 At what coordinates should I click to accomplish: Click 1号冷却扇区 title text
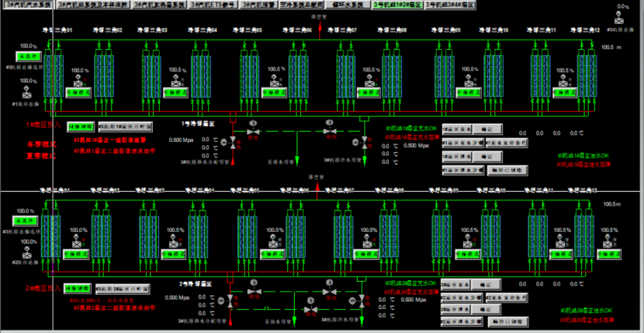pyautogui.click(x=199, y=123)
